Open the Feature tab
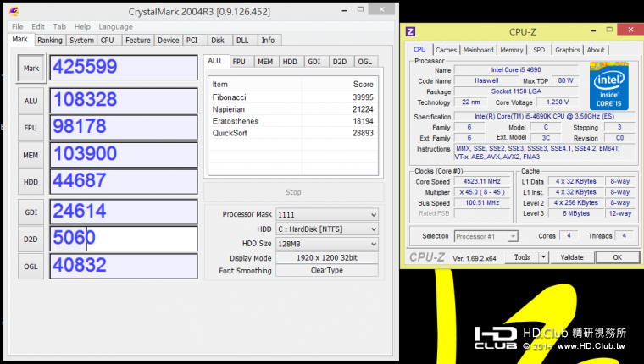 [x=137, y=41]
